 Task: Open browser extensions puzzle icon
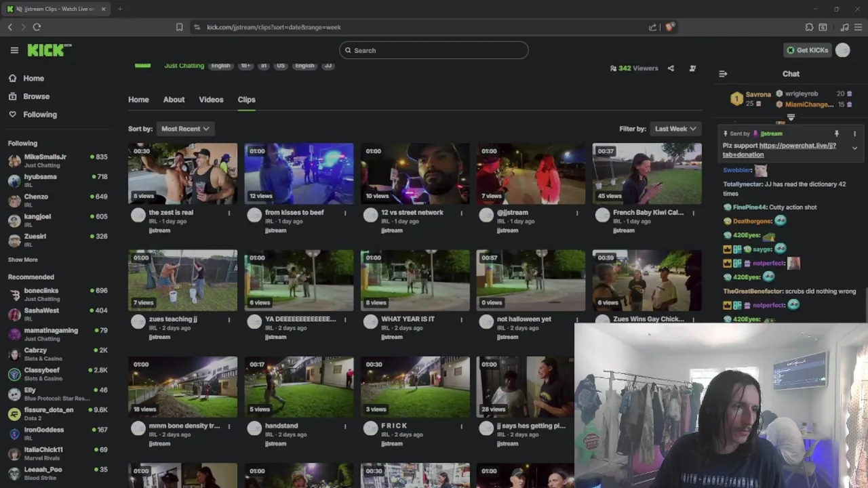pos(809,27)
